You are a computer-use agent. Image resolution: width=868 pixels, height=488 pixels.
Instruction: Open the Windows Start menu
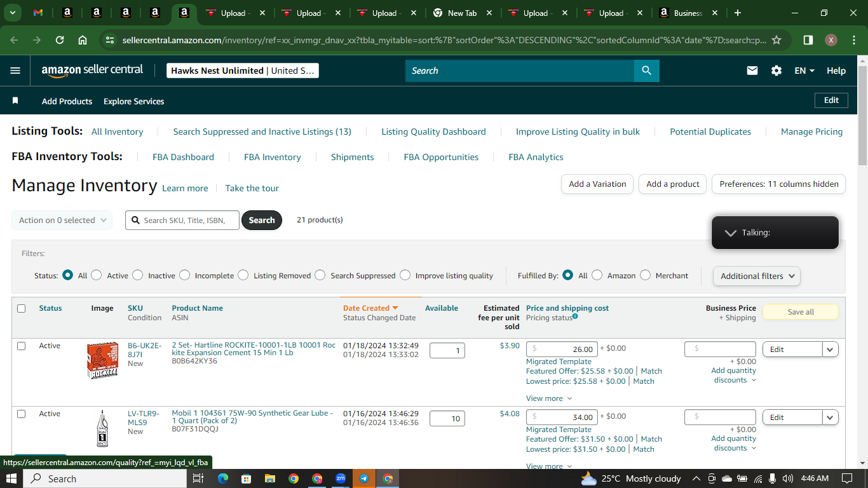[11, 478]
